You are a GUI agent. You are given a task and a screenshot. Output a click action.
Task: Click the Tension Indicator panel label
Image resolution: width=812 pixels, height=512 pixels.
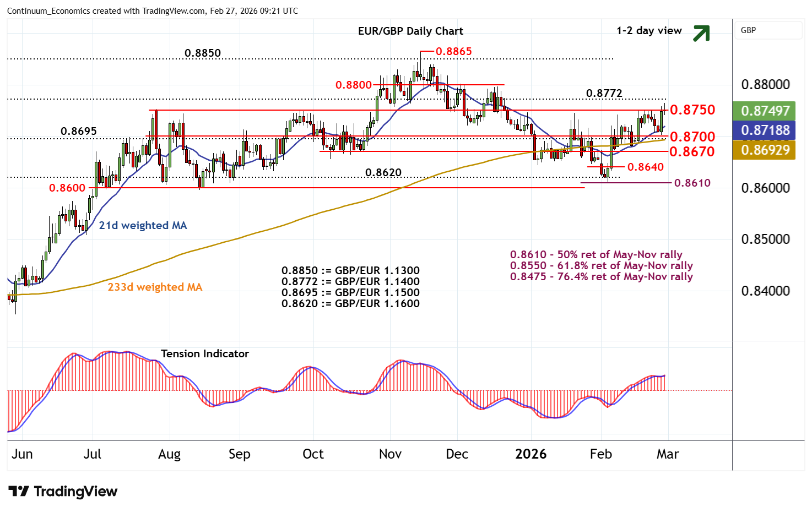point(204,354)
